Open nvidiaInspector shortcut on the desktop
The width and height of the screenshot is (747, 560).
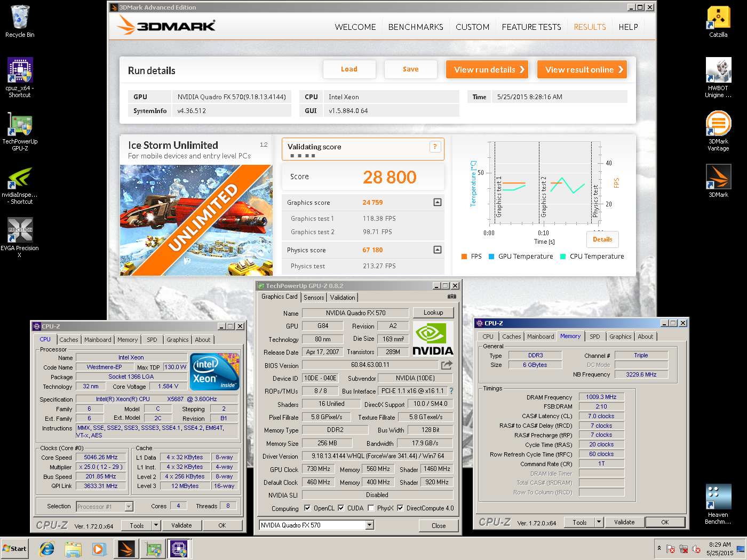click(20, 185)
